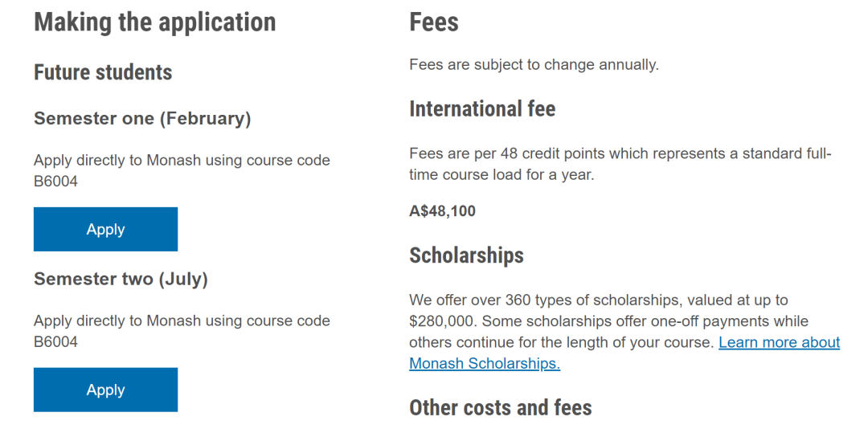Image resolution: width=868 pixels, height=433 pixels.
Task: Click the 48 credit points fee description paragraph
Action: click(620, 164)
